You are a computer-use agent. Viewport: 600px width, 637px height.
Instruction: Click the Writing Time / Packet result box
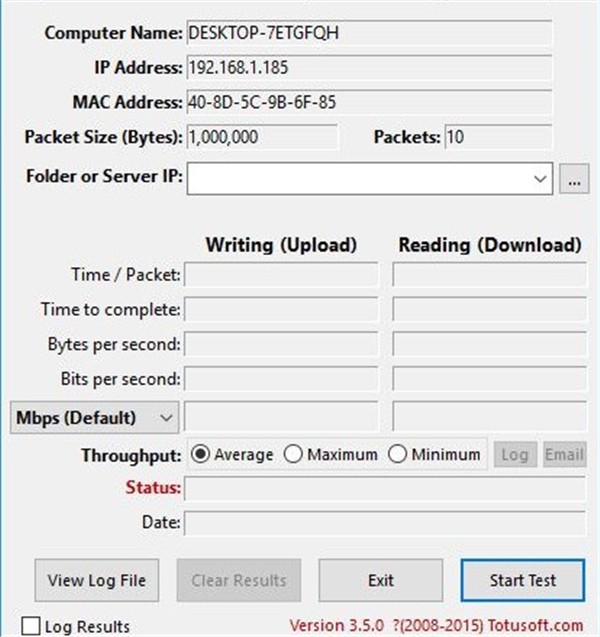pyautogui.click(x=281, y=275)
